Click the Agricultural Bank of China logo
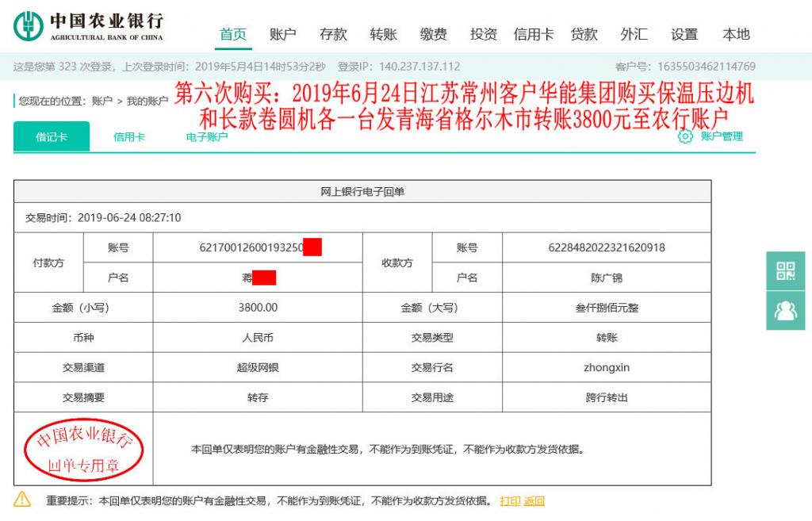Image resolution: width=812 pixels, height=521 pixels. tap(29, 26)
